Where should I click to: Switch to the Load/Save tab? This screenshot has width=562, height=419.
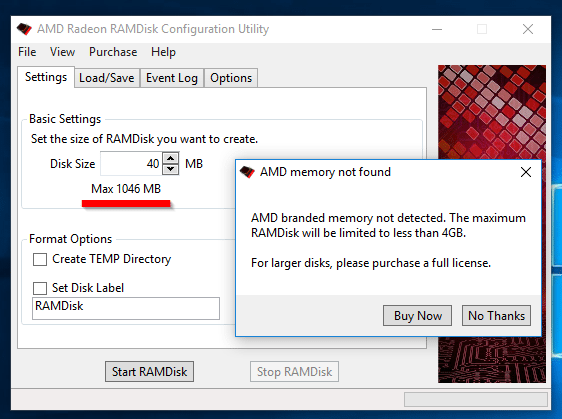tap(107, 78)
